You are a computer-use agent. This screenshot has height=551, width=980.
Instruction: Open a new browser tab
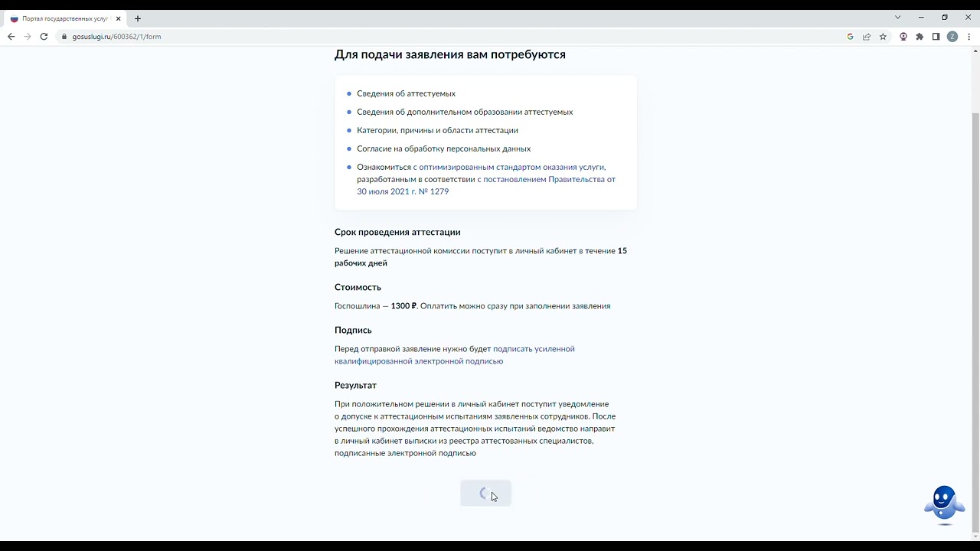(x=138, y=18)
